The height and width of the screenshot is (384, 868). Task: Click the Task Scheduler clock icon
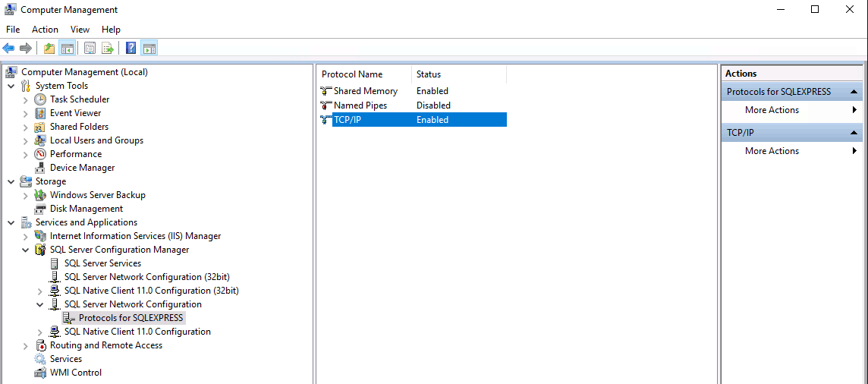(x=40, y=99)
